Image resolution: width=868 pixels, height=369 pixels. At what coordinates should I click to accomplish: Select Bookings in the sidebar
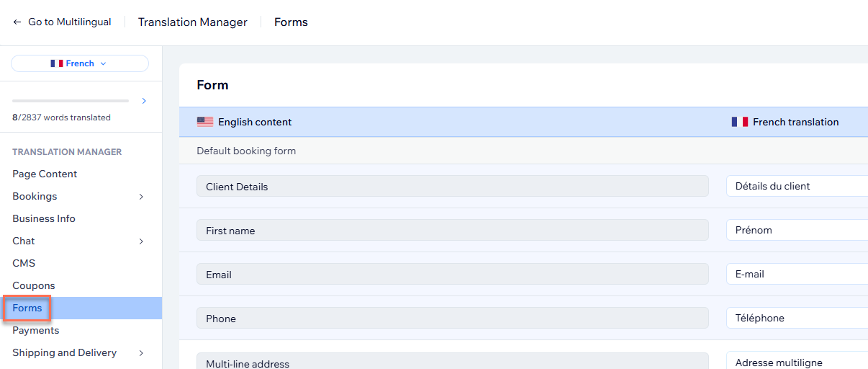pyautogui.click(x=35, y=196)
